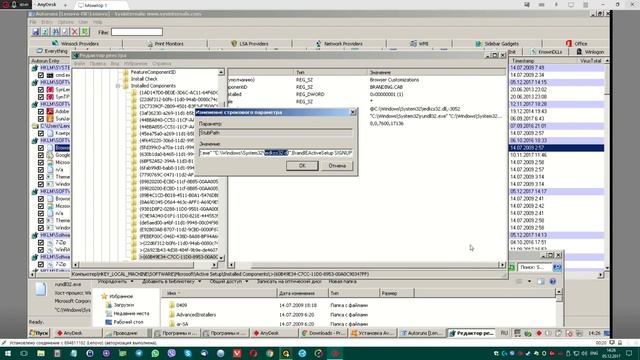Click the Refresh icon in Autoruns toolbar
Image resolution: width=640 pixels, height=360 pixels.
tap(45, 32)
